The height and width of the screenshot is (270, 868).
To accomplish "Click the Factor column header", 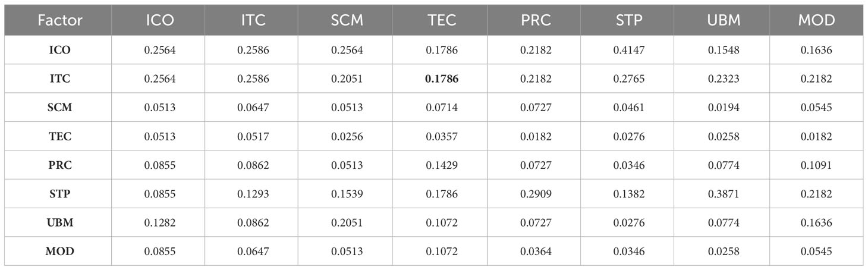I will point(59,20).
